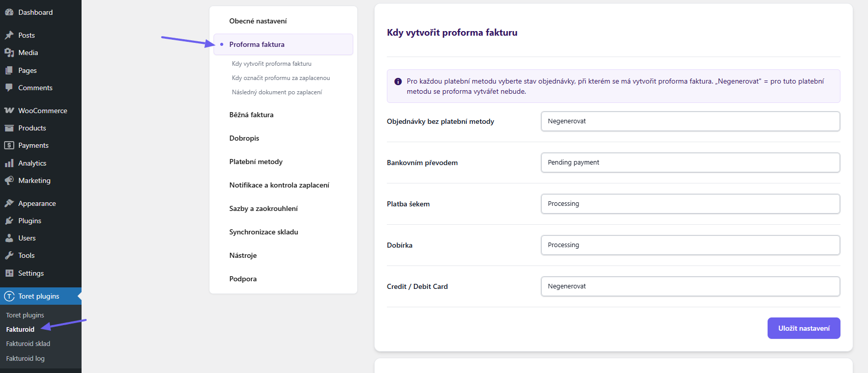Open the Marketing menu item
Image resolution: width=868 pixels, height=373 pixels.
coord(41,180)
